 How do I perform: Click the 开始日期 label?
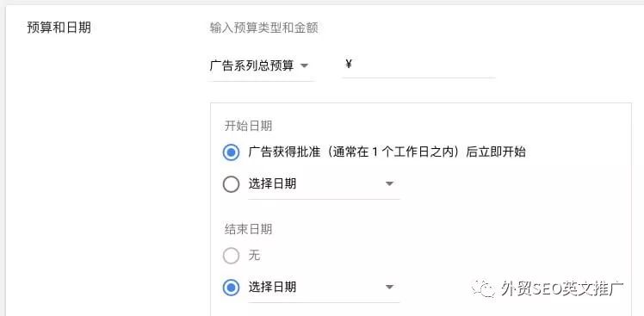pyautogui.click(x=248, y=126)
